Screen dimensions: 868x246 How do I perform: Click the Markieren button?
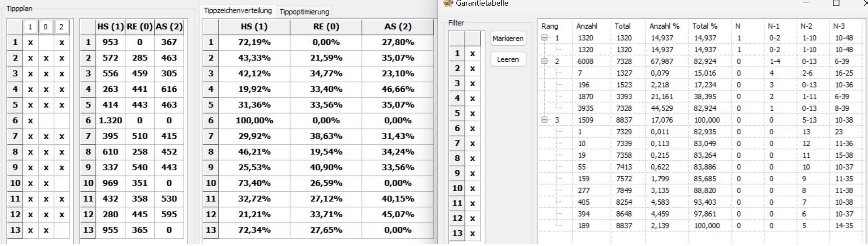(x=508, y=38)
